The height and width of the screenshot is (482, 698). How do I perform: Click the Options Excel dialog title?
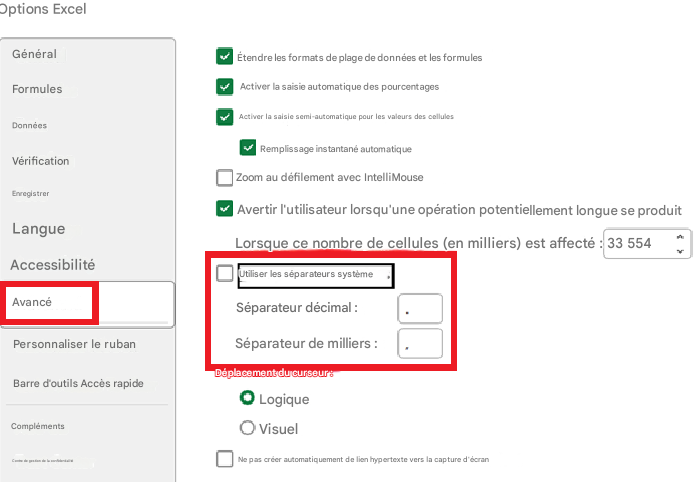click(x=43, y=9)
